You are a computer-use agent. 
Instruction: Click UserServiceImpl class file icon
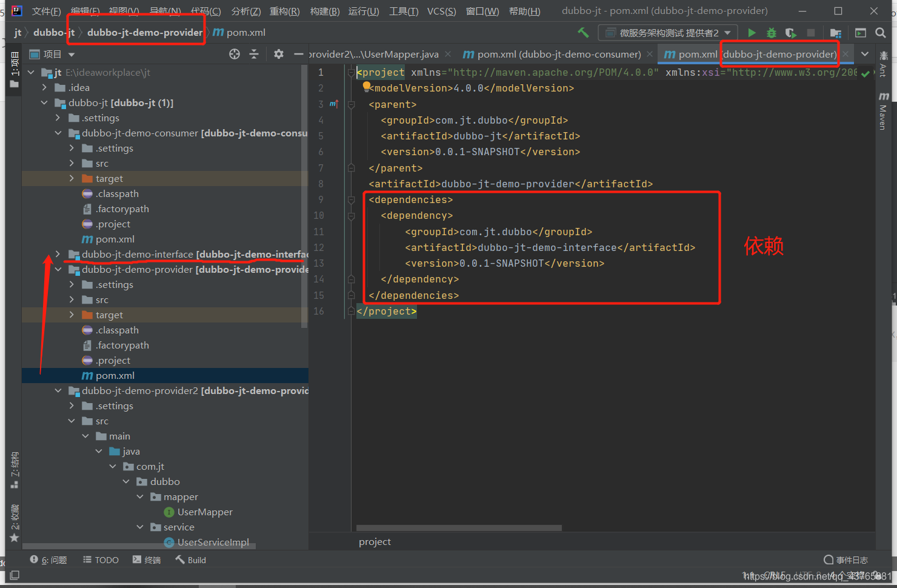point(169,542)
